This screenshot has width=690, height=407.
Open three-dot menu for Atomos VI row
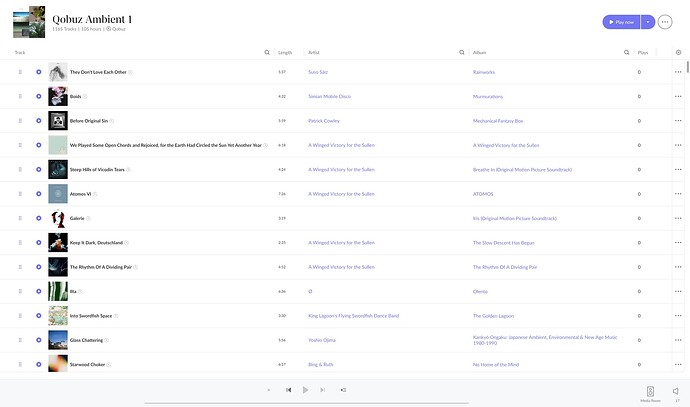[x=678, y=194]
